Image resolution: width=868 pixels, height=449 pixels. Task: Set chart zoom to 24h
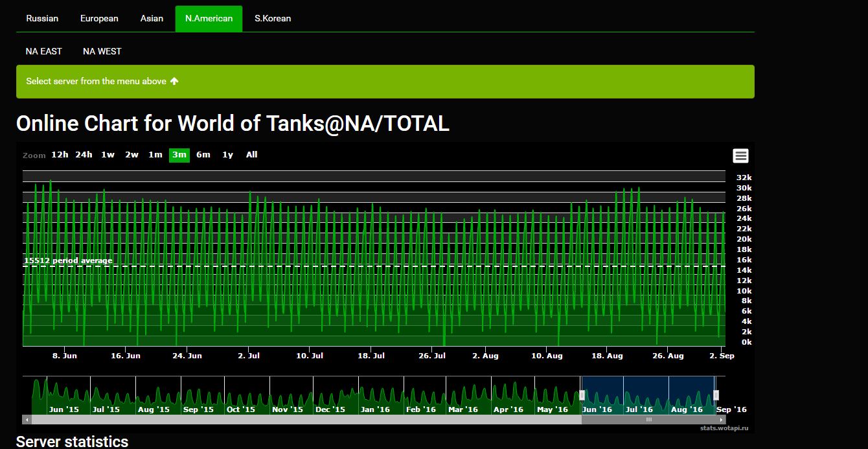[x=84, y=155]
